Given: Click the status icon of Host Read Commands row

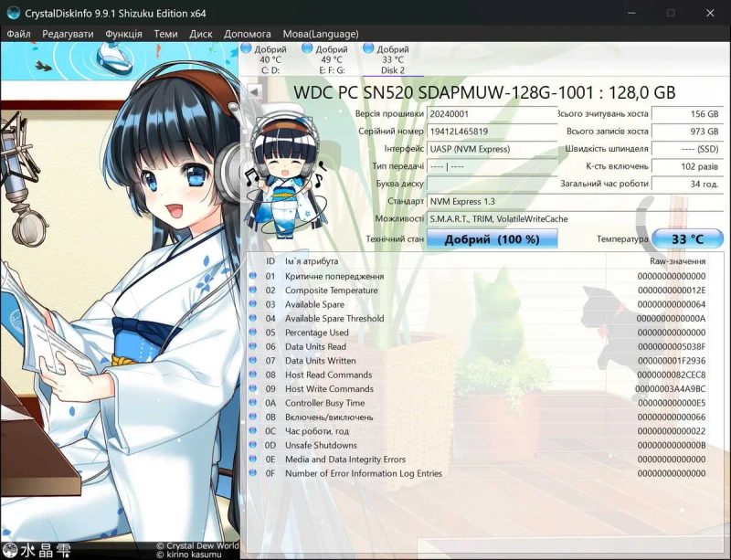Looking at the screenshot, I should coord(253,374).
